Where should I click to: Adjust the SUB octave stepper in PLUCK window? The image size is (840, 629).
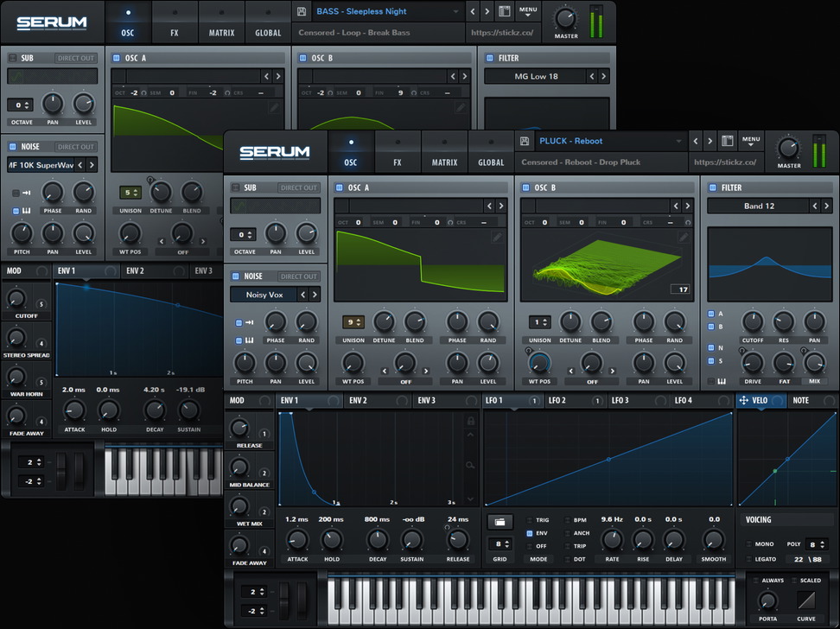(x=244, y=235)
